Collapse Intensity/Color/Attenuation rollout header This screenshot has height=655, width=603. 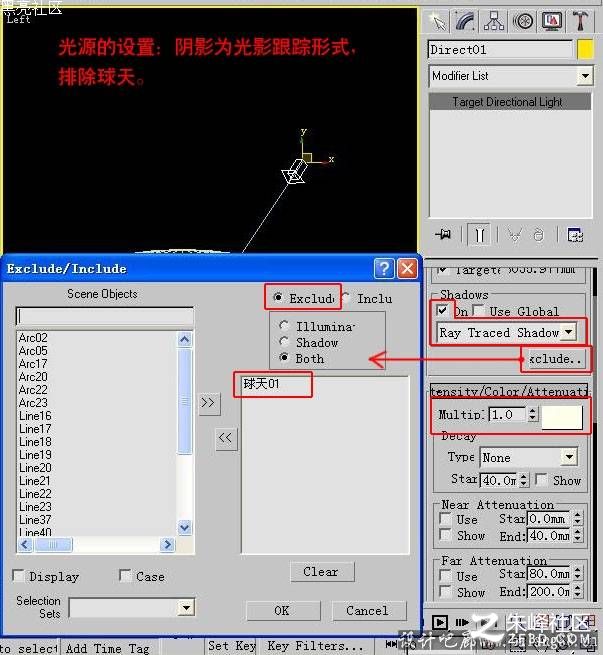pos(509,391)
